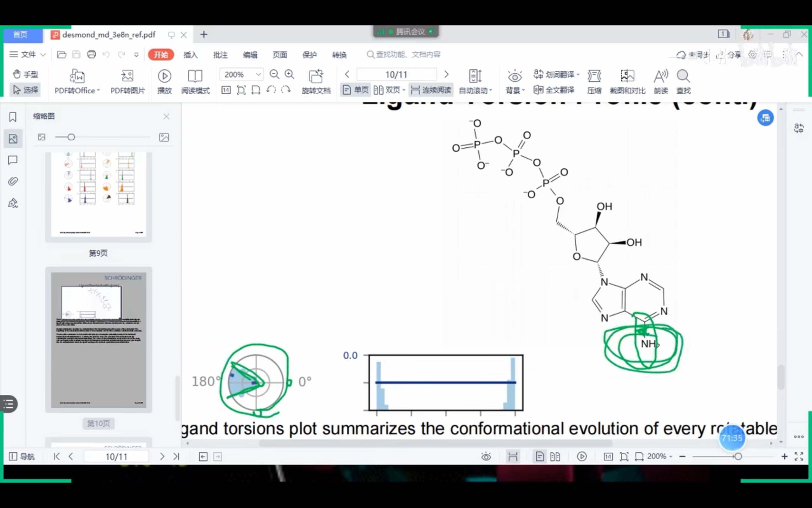Open the signature panel in sidebar
Viewport: 812px width, 508px height.
tap(13, 203)
